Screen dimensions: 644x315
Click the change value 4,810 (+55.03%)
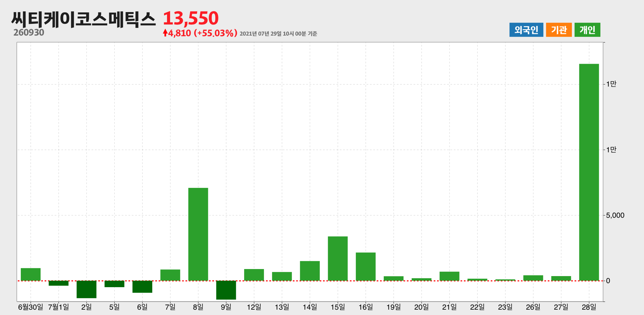pyautogui.click(x=200, y=33)
